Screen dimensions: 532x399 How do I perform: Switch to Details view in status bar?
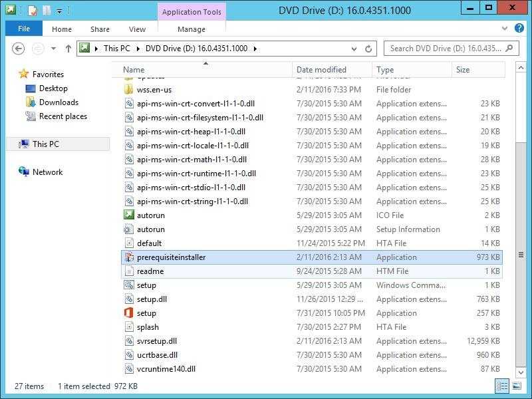point(502,386)
